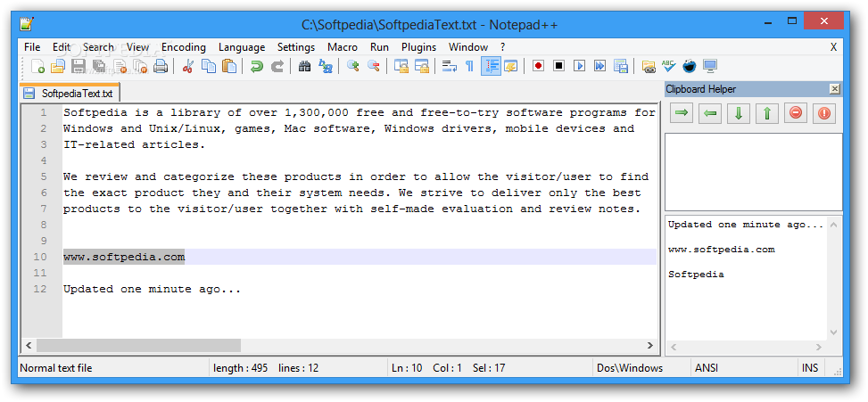Close the current document via toolbar Close icon

pos(120,66)
